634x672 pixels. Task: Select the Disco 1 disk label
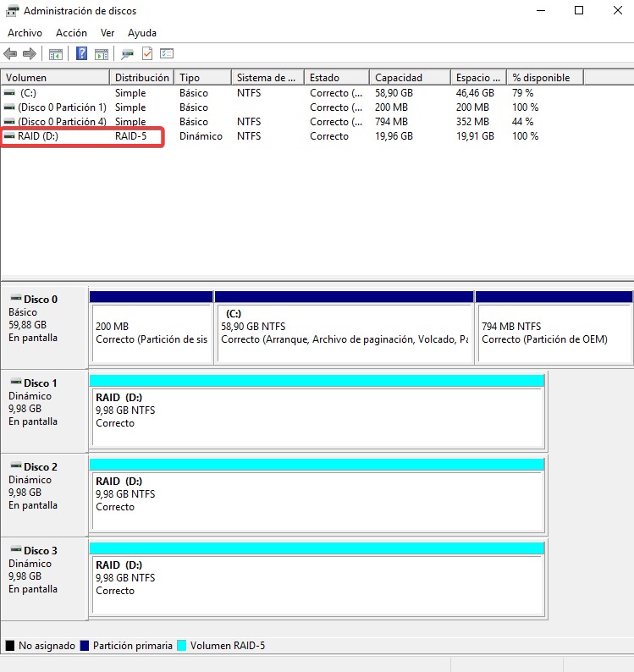pyautogui.click(x=41, y=383)
